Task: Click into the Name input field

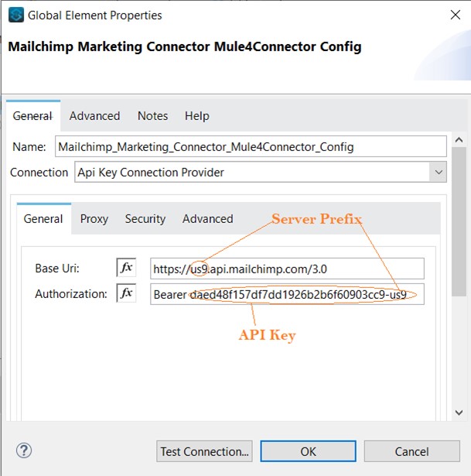Action: [x=251, y=146]
